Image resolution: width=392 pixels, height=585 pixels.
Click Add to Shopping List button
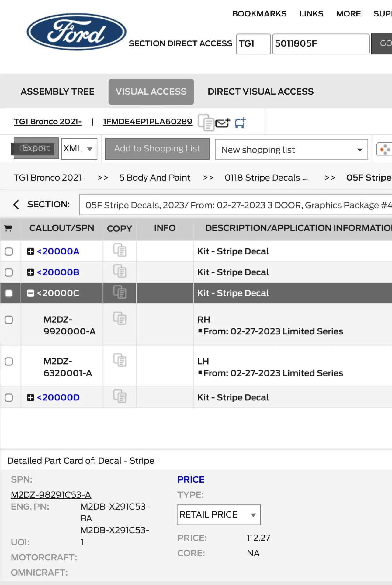157,149
